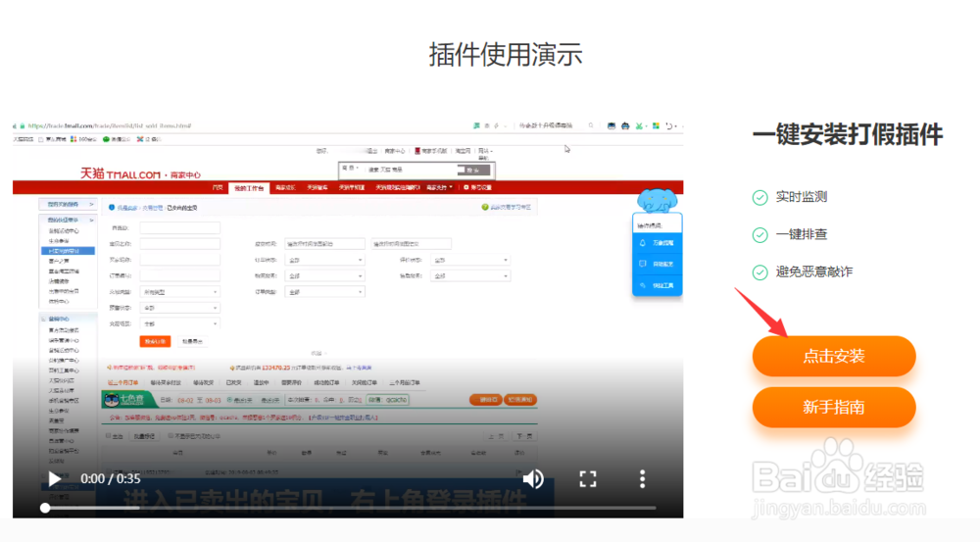Screen dimensions: 980x542
Task: Click the orange 点击安装 button
Action: 834,357
